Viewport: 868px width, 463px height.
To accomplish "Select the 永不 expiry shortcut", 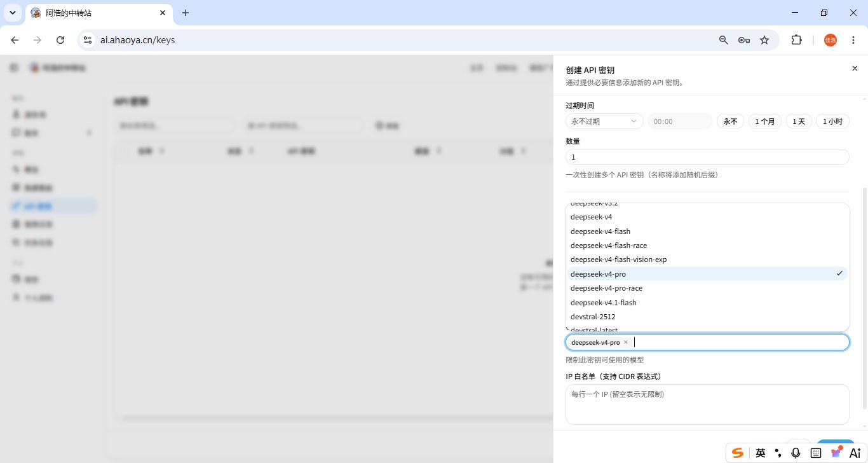I will [730, 121].
